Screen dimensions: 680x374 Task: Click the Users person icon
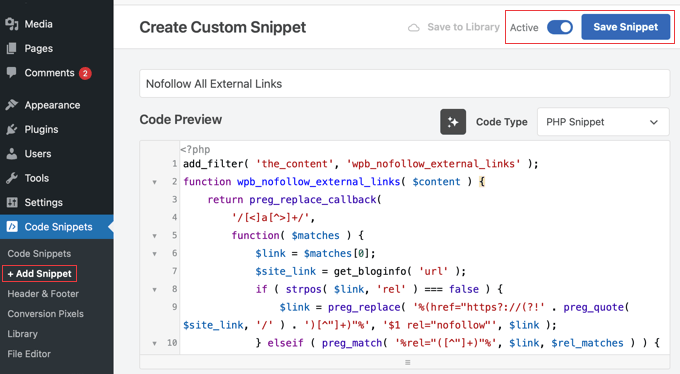coord(12,154)
